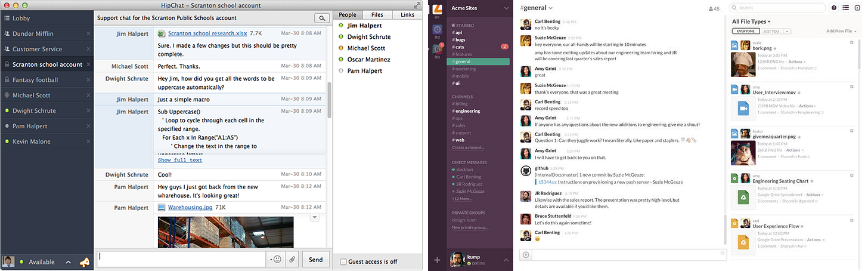Switch to the People tab in HipChat
868x271 pixels.
point(348,14)
